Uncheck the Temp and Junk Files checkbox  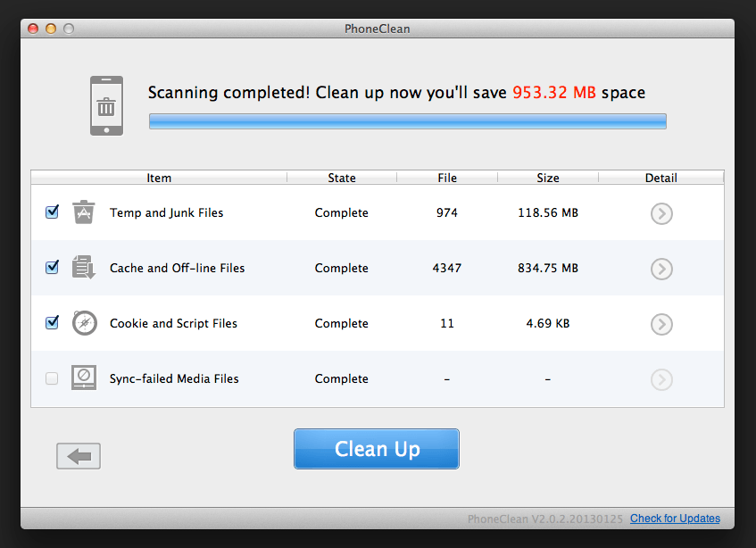point(52,212)
